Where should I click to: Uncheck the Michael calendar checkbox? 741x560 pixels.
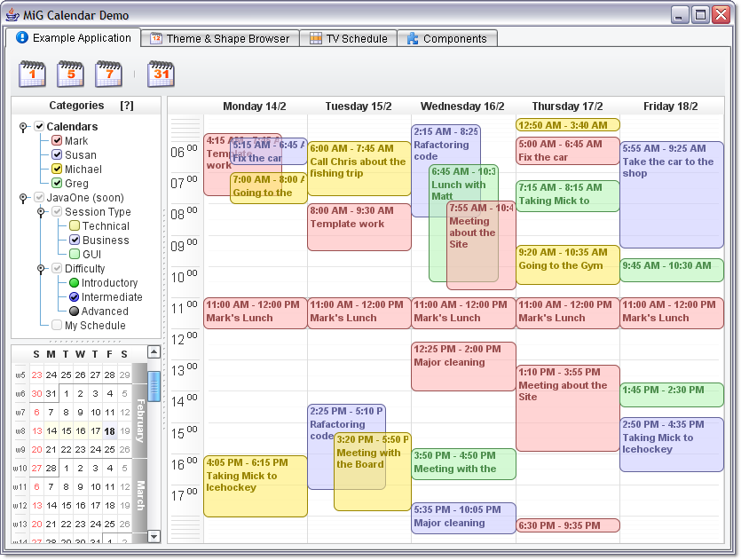(x=57, y=170)
